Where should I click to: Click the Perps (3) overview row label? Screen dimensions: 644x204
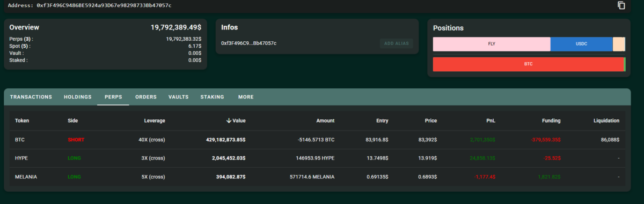click(21, 39)
